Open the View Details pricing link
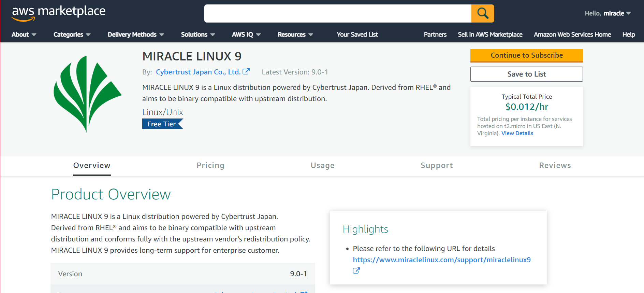644x293 pixels. (x=517, y=134)
